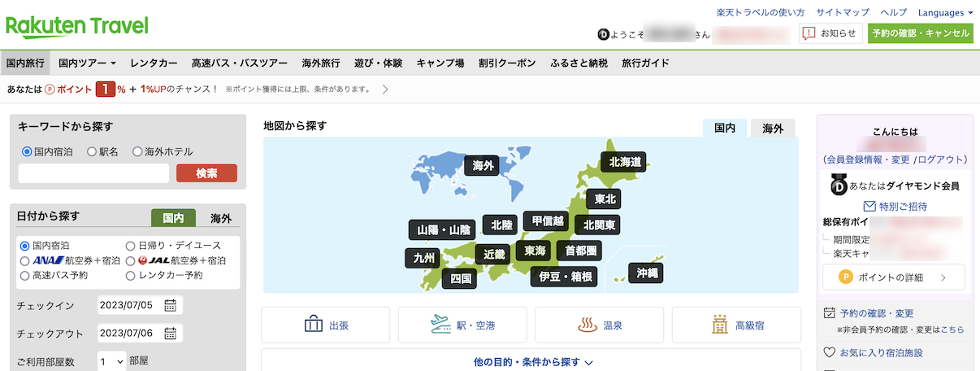Switch date search to 国内 tab
This screenshot has height=371, width=980.
pos(174,218)
